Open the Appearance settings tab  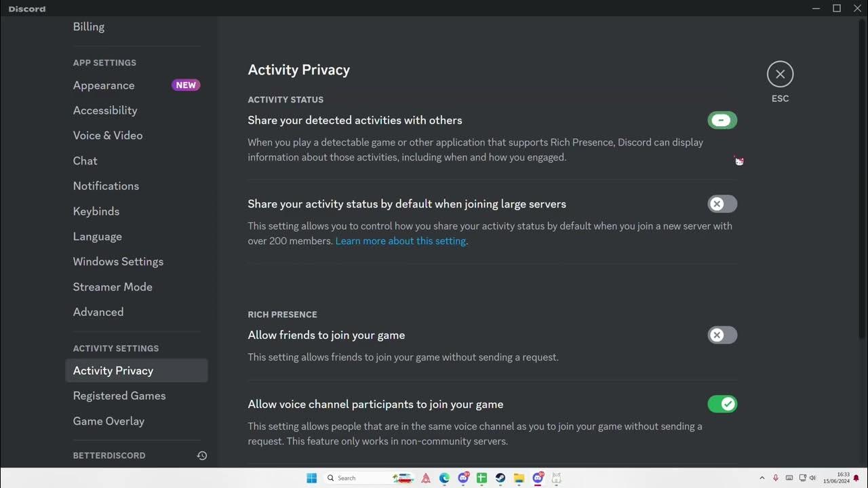(x=104, y=85)
